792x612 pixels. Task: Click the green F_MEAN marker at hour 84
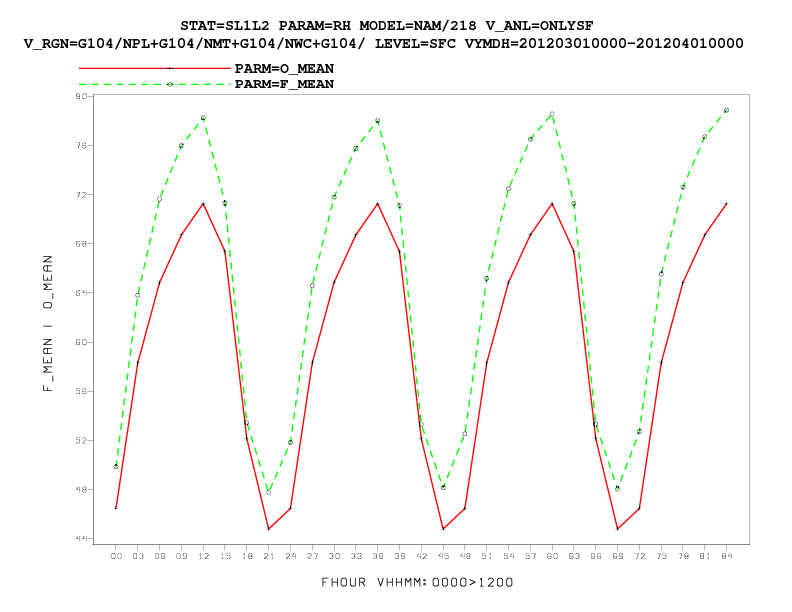(x=726, y=110)
